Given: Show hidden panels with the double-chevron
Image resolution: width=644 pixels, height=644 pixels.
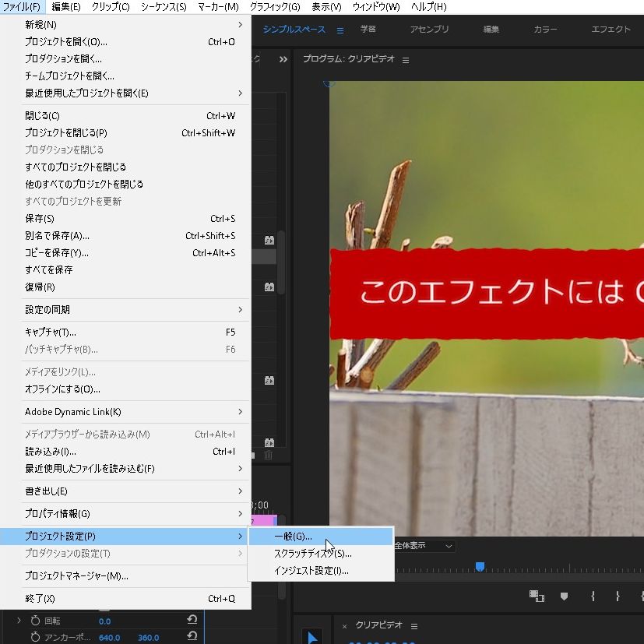Looking at the screenshot, I should (283, 59).
